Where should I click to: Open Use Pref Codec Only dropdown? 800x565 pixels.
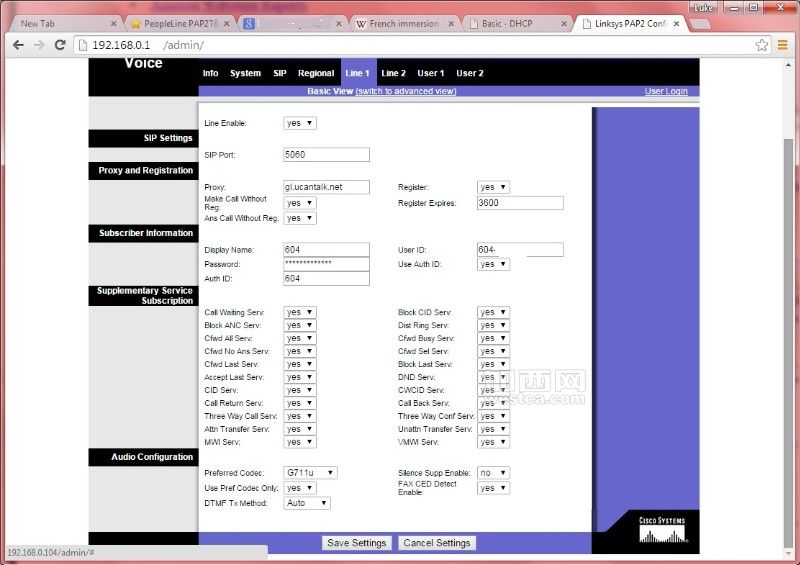click(299, 488)
